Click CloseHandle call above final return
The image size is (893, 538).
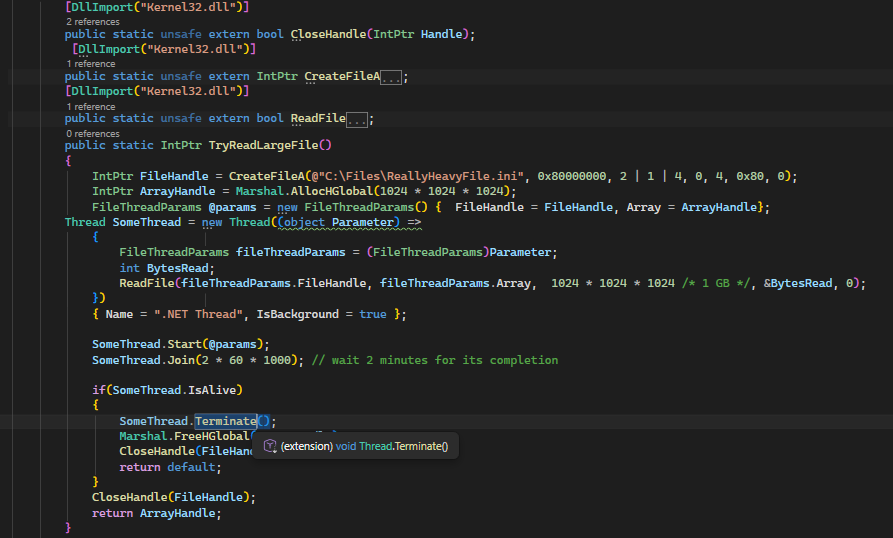pyautogui.click(x=130, y=498)
